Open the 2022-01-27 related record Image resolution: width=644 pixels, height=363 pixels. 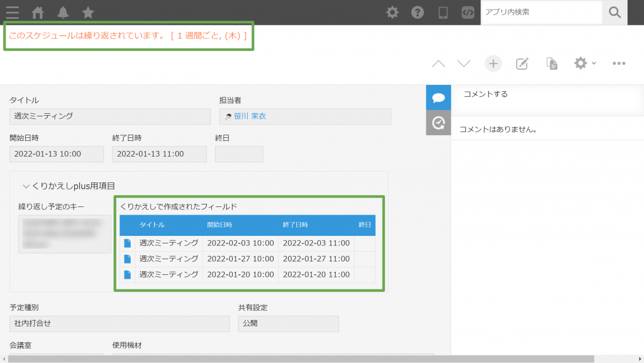[x=127, y=259]
